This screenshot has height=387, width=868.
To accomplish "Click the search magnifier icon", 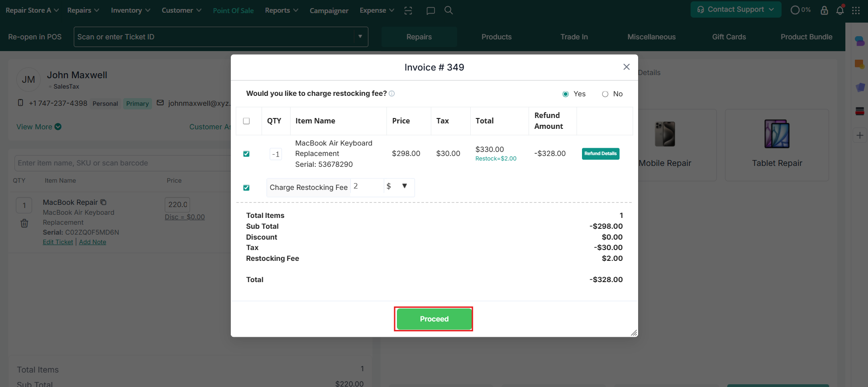I will (448, 10).
